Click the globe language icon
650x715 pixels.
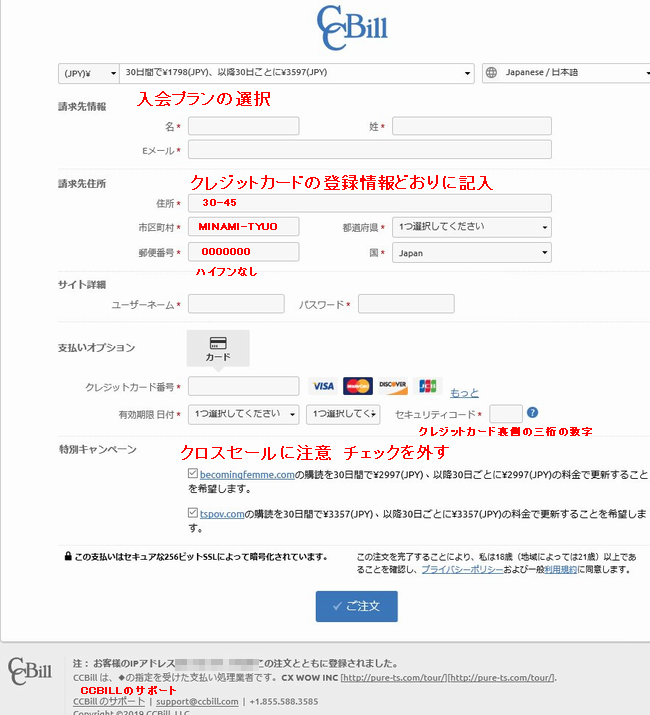tap(492, 73)
